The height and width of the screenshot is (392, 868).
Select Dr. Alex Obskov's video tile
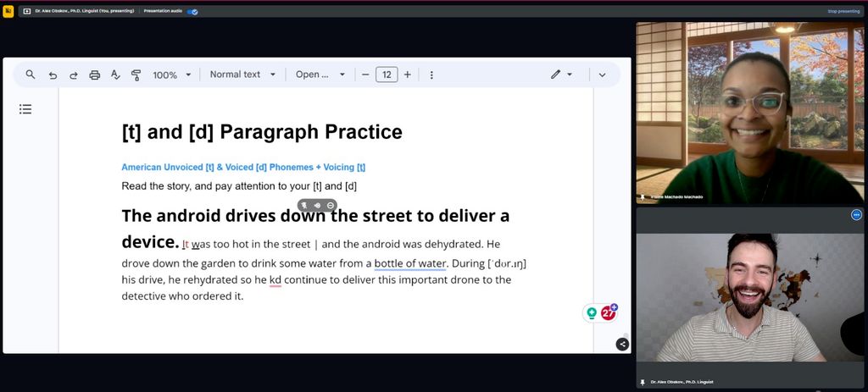point(749,297)
